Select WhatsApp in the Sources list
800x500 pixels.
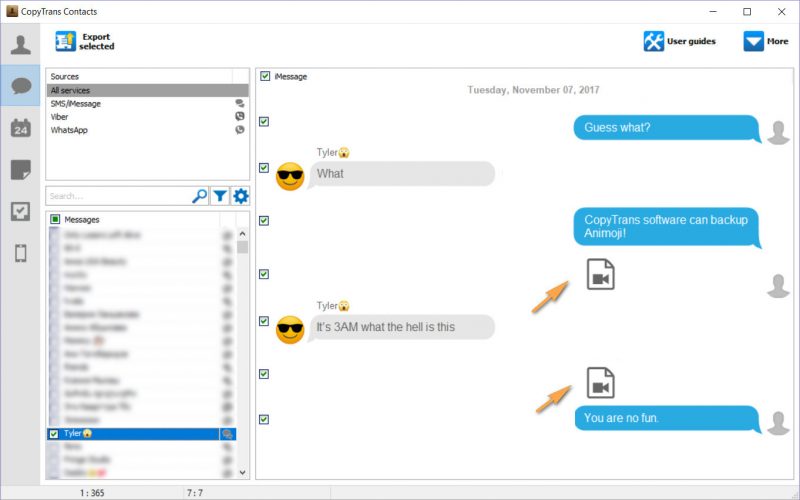70,130
